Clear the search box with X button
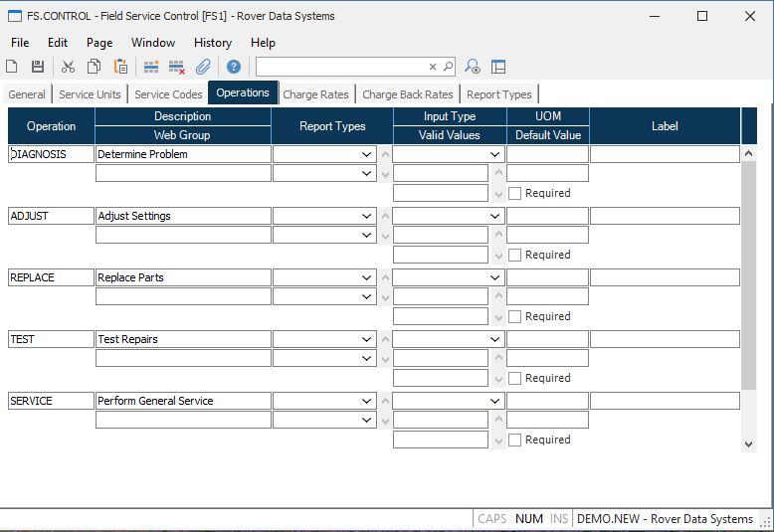 [x=433, y=67]
